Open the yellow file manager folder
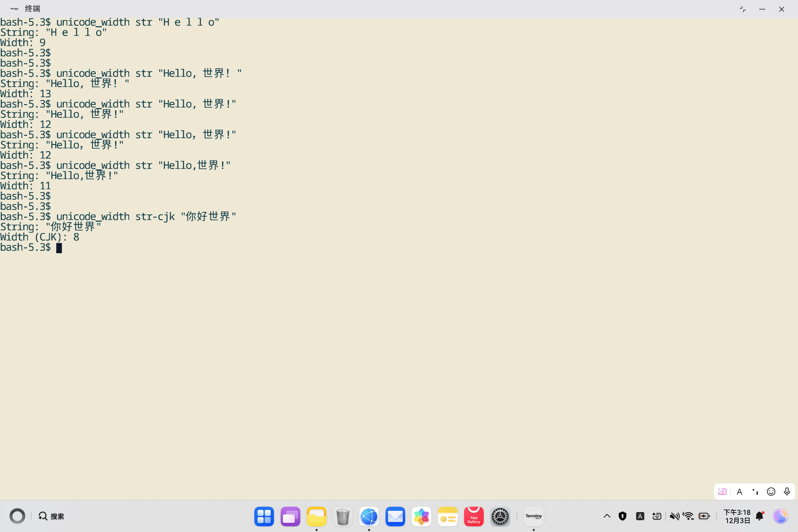Screen dimensions: 798x532 (x=316, y=516)
